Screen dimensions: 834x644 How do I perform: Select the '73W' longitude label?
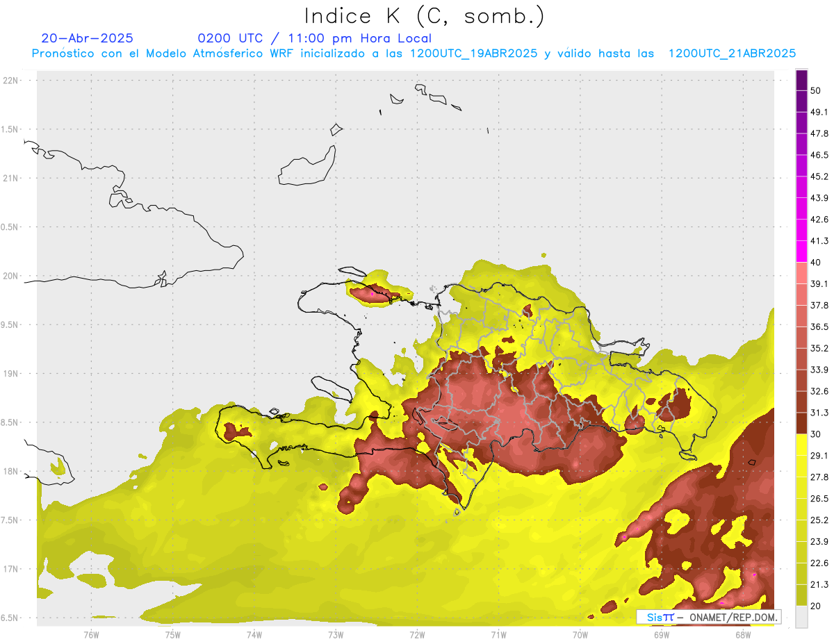(x=336, y=635)
